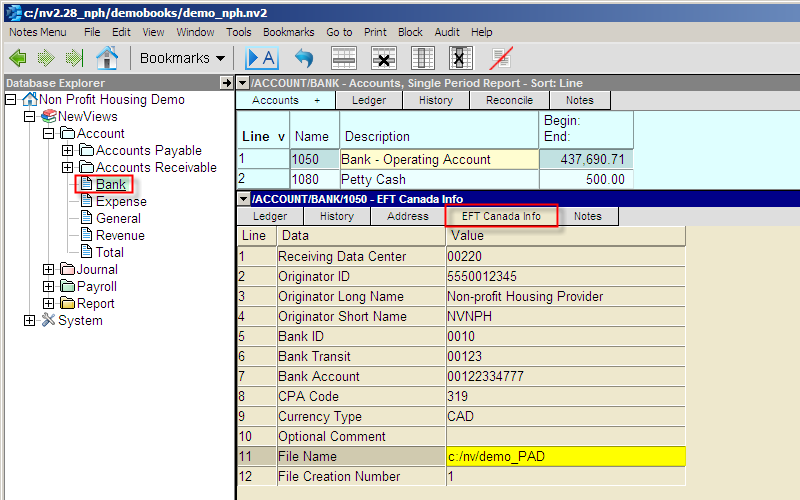Click the dropdown arrow beside /ACCOUNT/BANK title

coord(243,83)
